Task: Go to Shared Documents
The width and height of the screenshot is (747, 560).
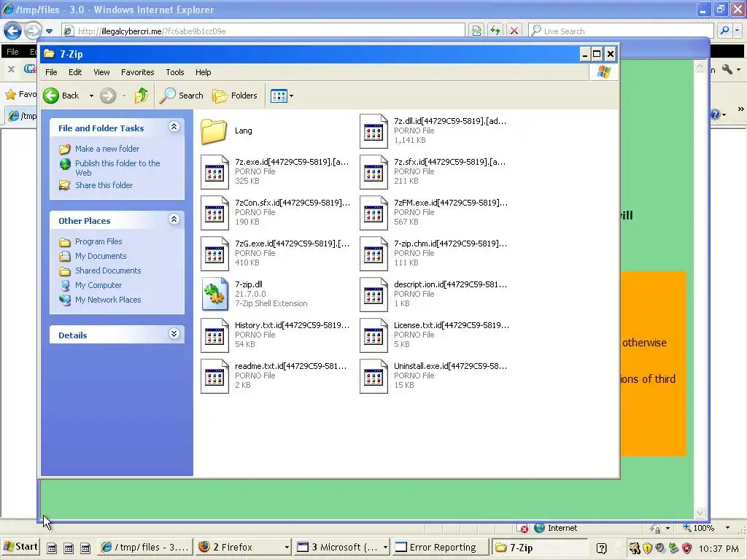Action: point(108,271)
